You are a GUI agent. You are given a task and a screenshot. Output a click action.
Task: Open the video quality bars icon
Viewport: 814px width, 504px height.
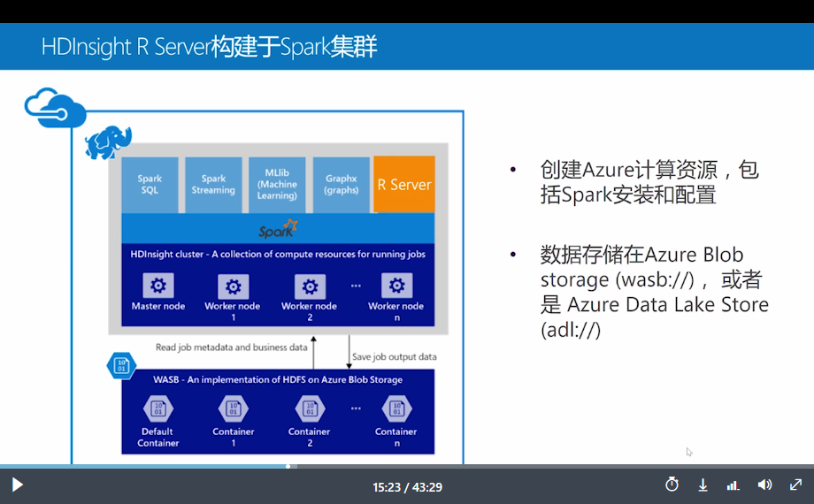tap(733, 485)
